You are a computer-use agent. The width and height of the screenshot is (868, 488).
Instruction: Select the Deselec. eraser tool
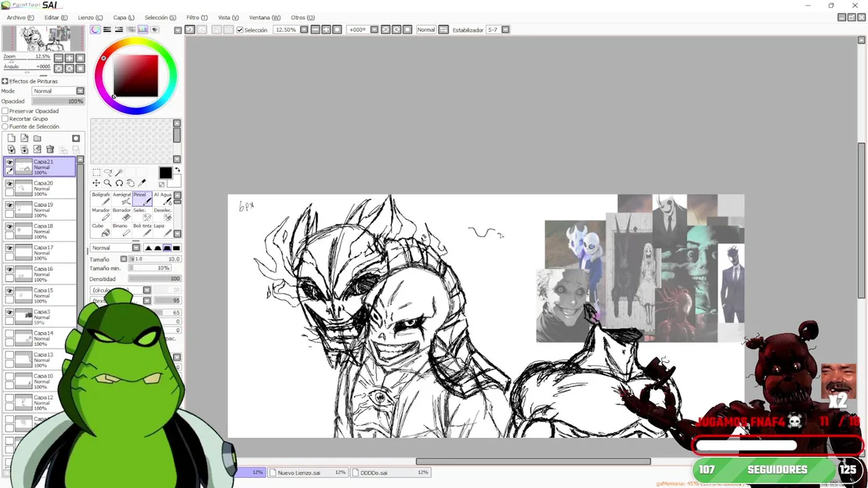point(163,214)
